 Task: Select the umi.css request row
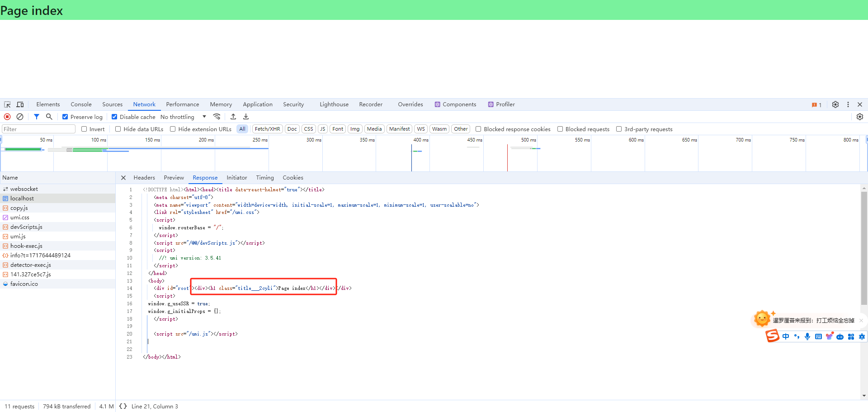(57, 218)
